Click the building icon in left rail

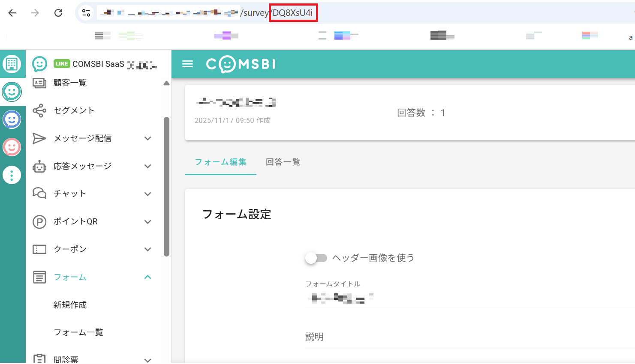pyautogui.click(x=12, y=64)
